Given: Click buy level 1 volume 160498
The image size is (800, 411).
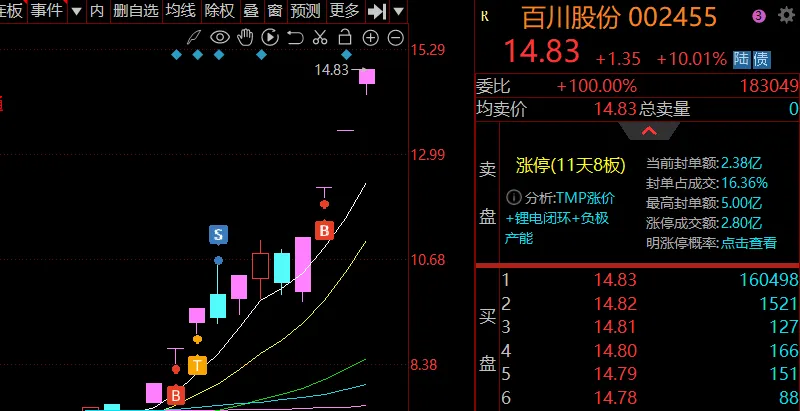Looking at the screenshot, I should click(768, 279).
